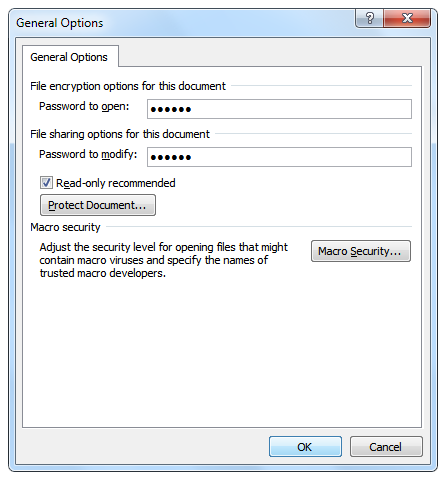Select the General Options tab
This screenshot has width=445, height=480.
[x=69, y=57]
